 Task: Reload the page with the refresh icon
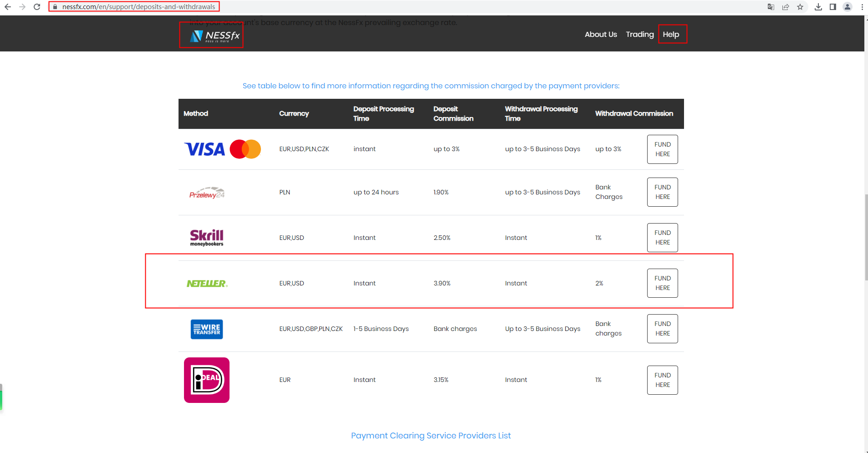pos(37,7)
